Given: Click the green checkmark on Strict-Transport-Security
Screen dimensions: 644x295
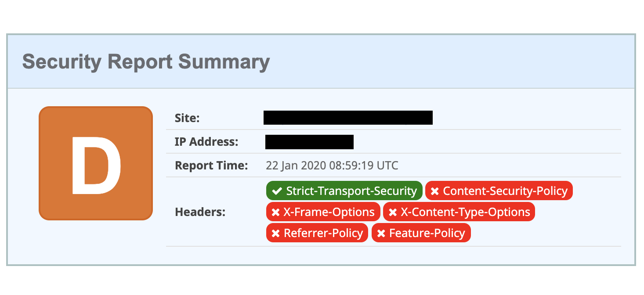Looking at the screenshot, I should (x=277, y=191).
